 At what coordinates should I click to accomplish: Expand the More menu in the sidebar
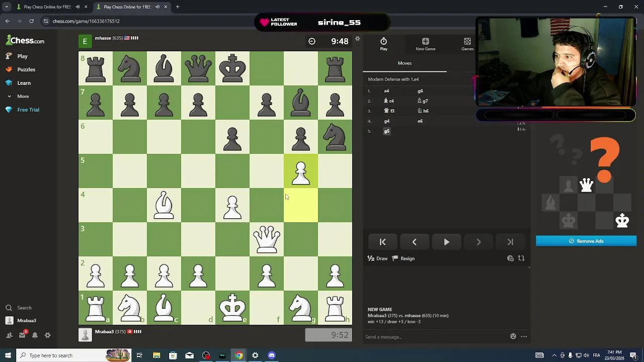(18, 96)
